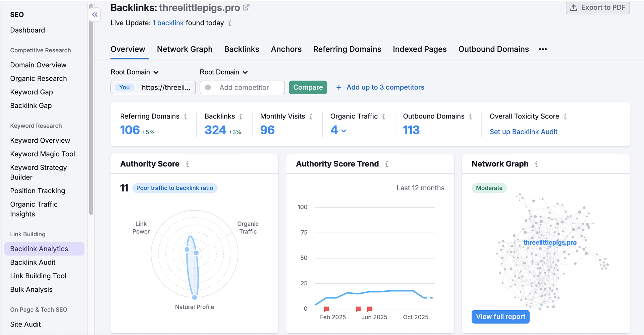
Task: Click info icon beside Authority Score Trend
Action: [387, 164]
